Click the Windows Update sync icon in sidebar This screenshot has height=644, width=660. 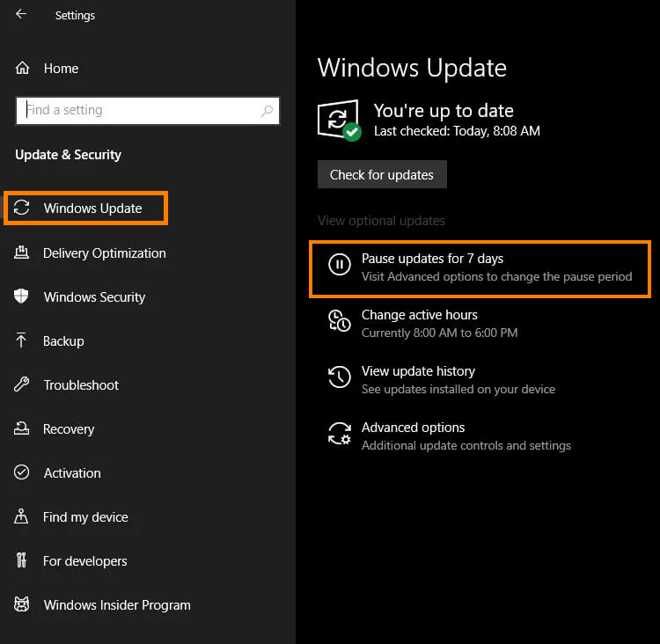[21, 208]
